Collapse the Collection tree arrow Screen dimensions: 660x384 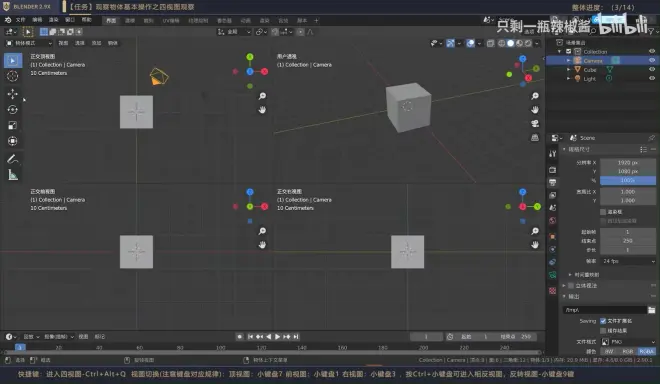pyautogui.click(x=560, y=51)
